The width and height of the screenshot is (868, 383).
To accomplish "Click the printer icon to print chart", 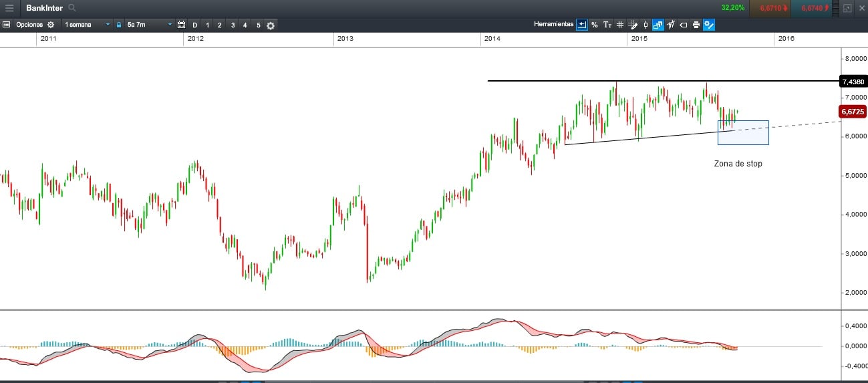I will (696, 25).
